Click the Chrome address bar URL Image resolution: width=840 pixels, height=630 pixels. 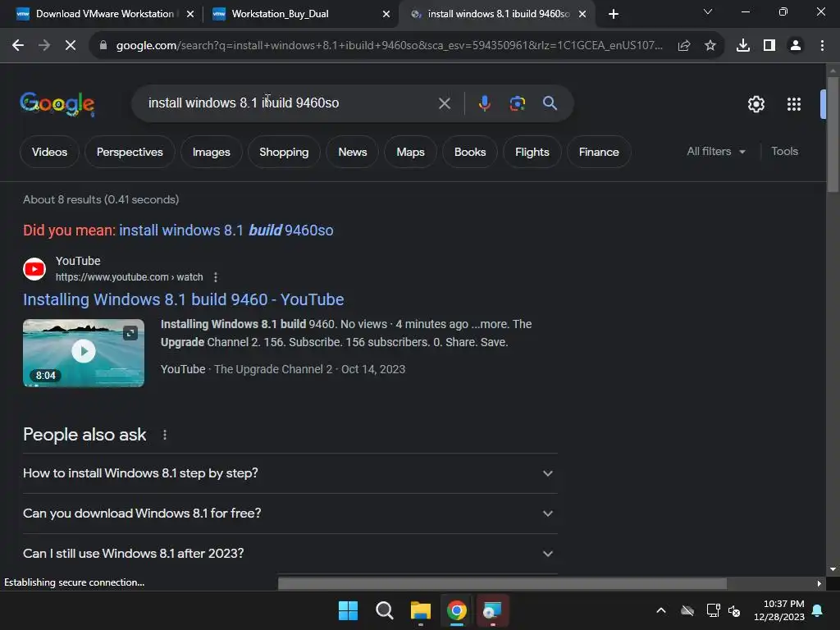(390, 46)
